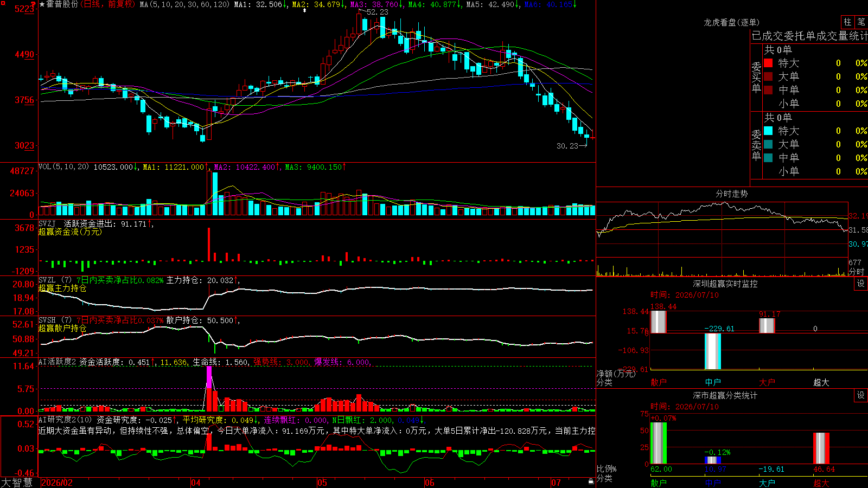
Task: Click cyan 特大 swatch under 委卖单
Action: pyautogui.click(x=768, y=131)
